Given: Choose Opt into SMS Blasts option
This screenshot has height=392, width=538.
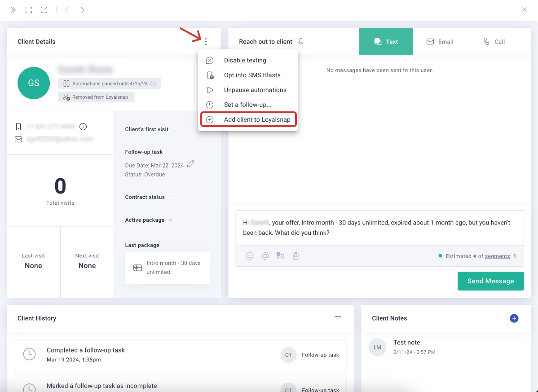Looking at the screenshot, I should click(x=252, y=75).
